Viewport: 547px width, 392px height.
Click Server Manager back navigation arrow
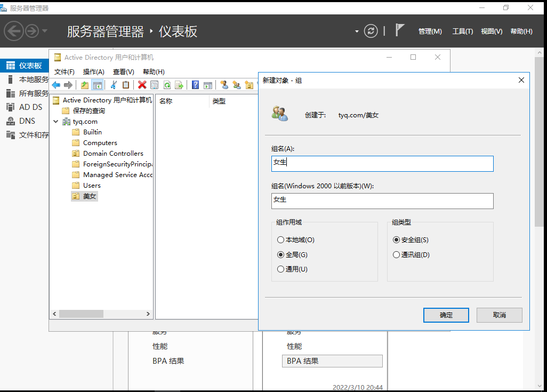[14, 31]
